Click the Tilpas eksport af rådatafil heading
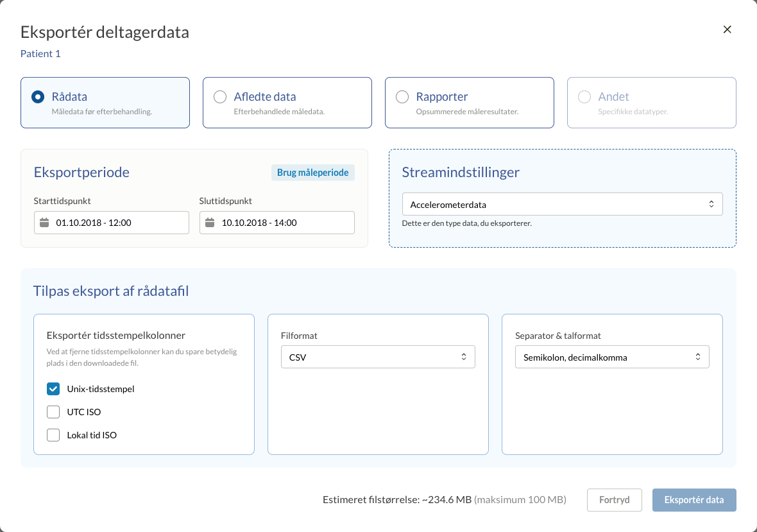This screenshot has width=757, height=532. click(x=111, y=291)
